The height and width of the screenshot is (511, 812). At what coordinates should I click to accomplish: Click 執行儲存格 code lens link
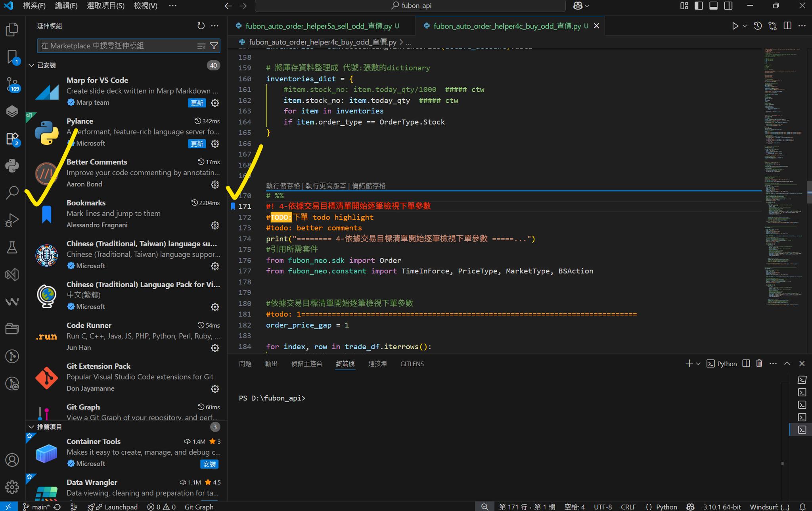[x=283, y=186]
